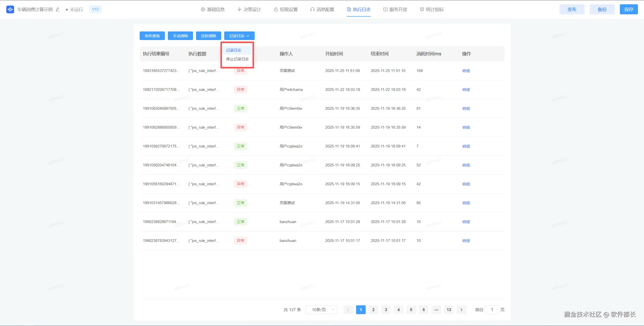Switch to 执行日志 tab
The height and width of the screenshot is (326, 644).
[359, 10]
